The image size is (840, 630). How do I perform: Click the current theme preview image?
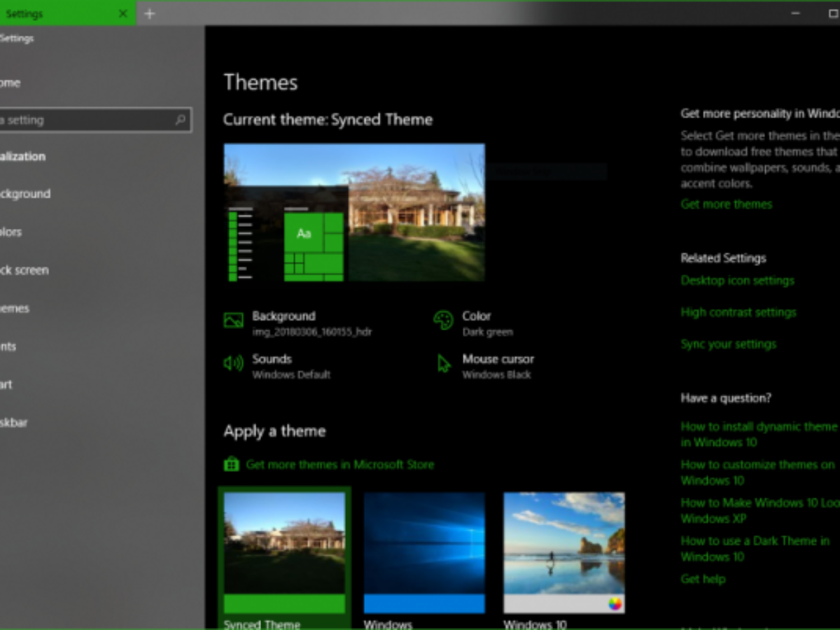[354, 213]
